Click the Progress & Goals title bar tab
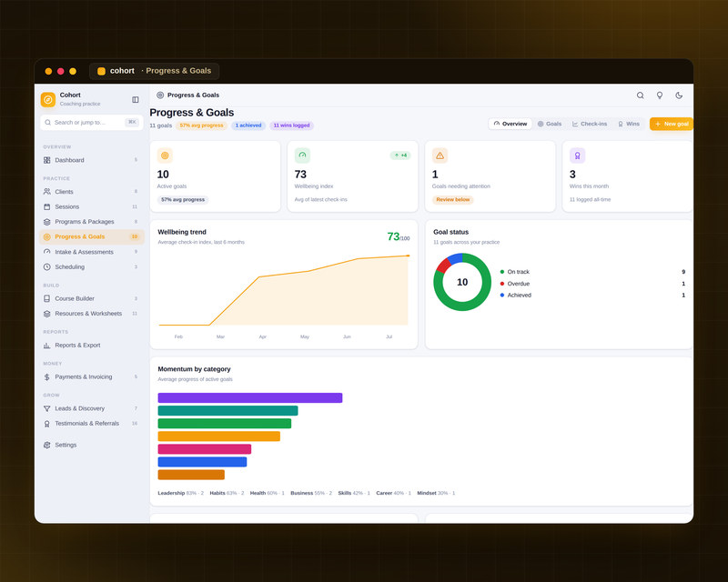 [x=154, y=71]
